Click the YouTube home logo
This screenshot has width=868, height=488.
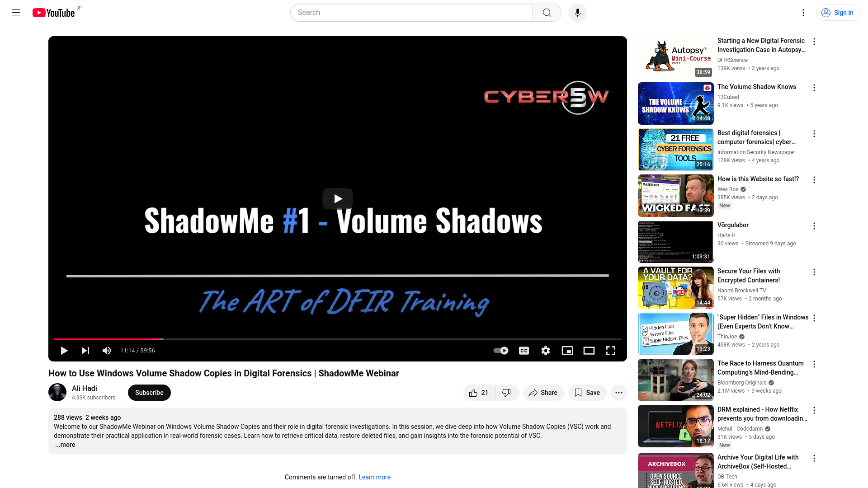click(54, 13)
